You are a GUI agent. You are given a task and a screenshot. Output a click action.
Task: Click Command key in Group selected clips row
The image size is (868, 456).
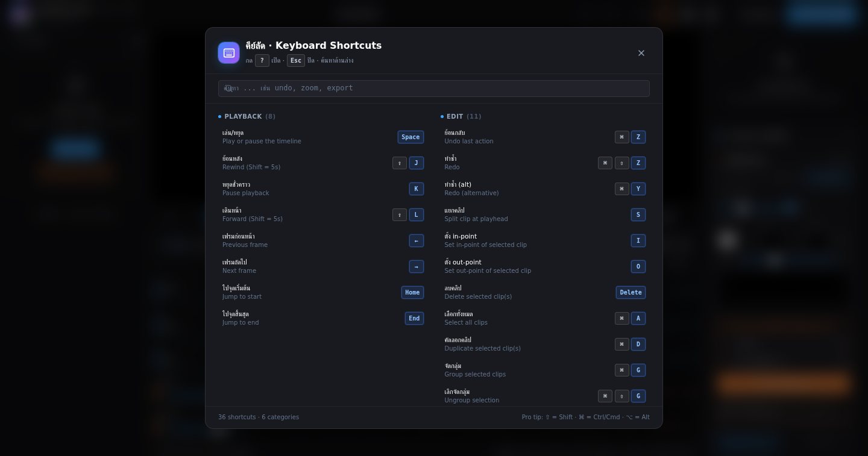[622, 370]
